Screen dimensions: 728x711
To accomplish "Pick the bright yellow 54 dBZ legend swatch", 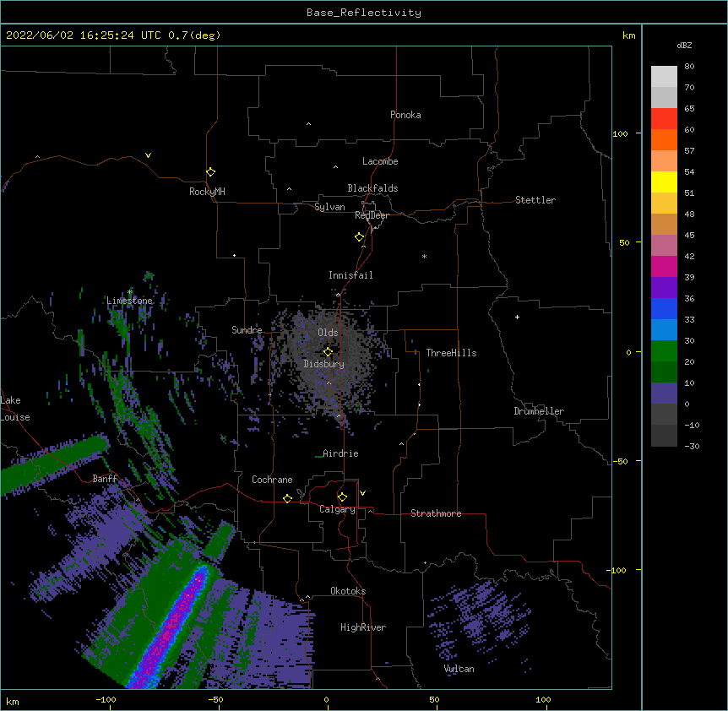I will coord(664,182).
